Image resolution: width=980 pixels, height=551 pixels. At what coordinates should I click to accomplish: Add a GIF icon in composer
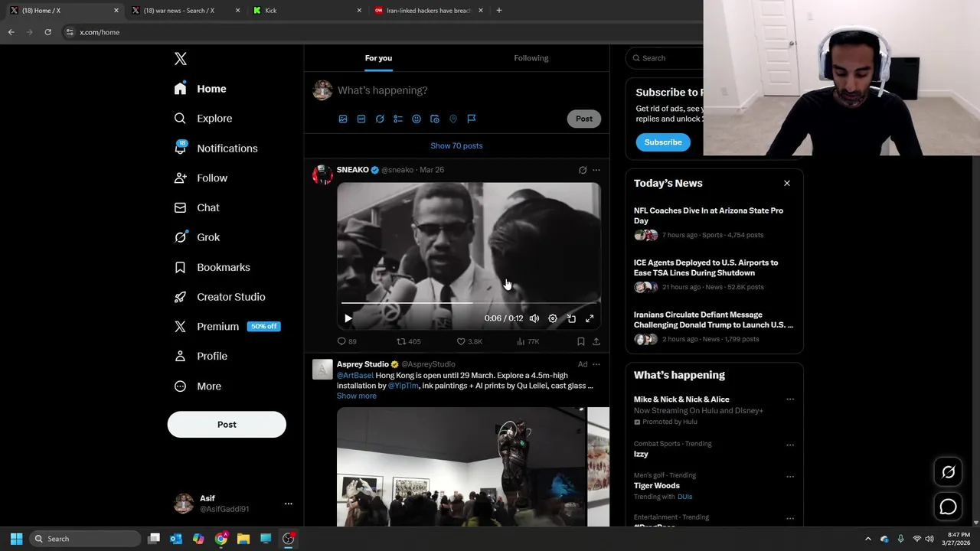pyautogui.click(x=361, y=119)
